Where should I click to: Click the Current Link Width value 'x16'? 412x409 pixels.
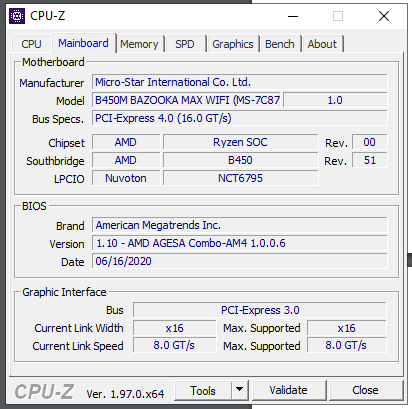(x=174, y=328)
